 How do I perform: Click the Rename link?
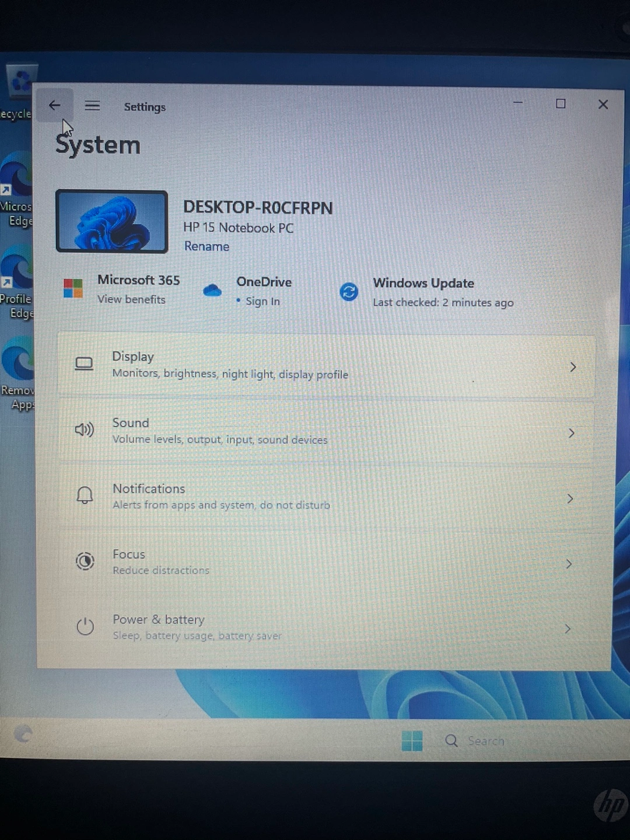[206, 246]
